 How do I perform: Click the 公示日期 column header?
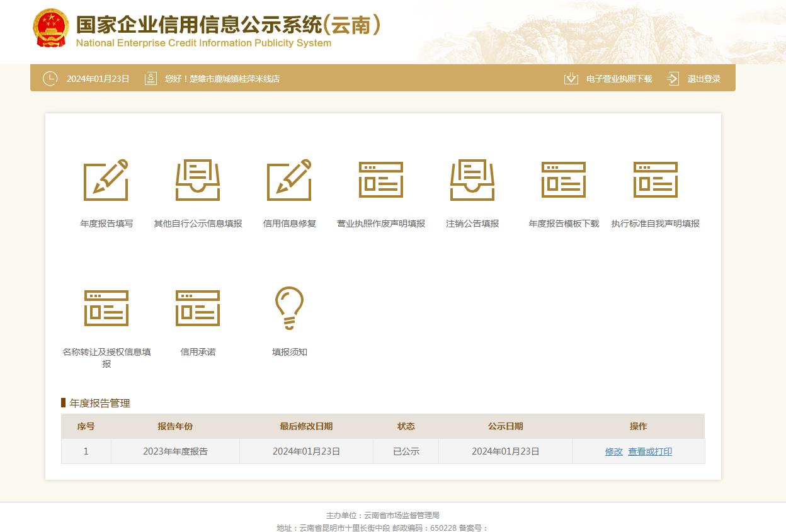click(505, 426)
